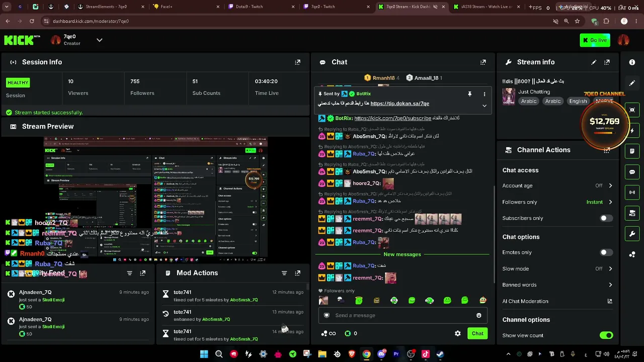Viewport: 644px width, 362px height.
Task: Open the speech bubble sidebar icon
Action: [632, 172]
